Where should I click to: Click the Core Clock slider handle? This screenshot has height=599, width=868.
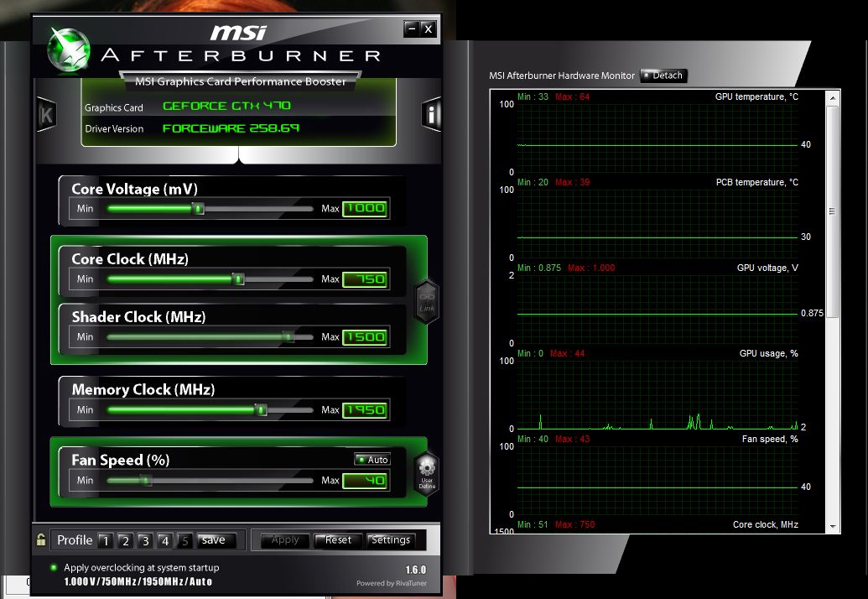point(238,279)
